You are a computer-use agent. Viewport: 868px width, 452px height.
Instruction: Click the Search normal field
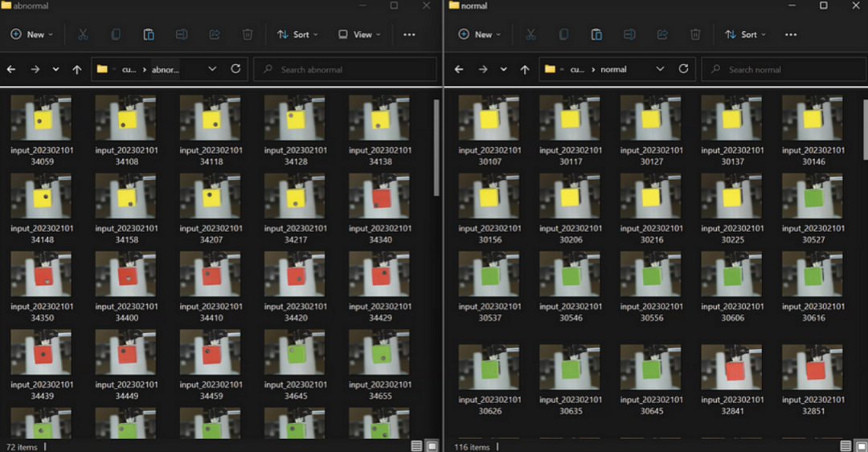(x=784, y=70)
